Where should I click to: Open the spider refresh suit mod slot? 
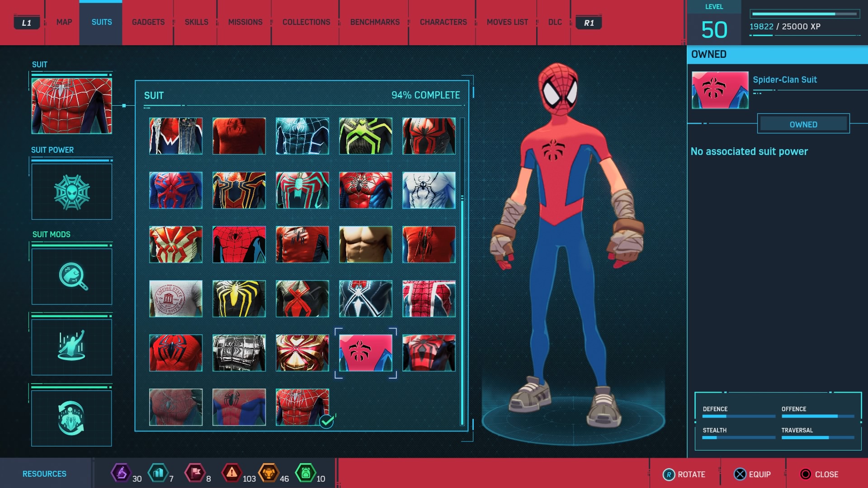click(x=71, y=418)
